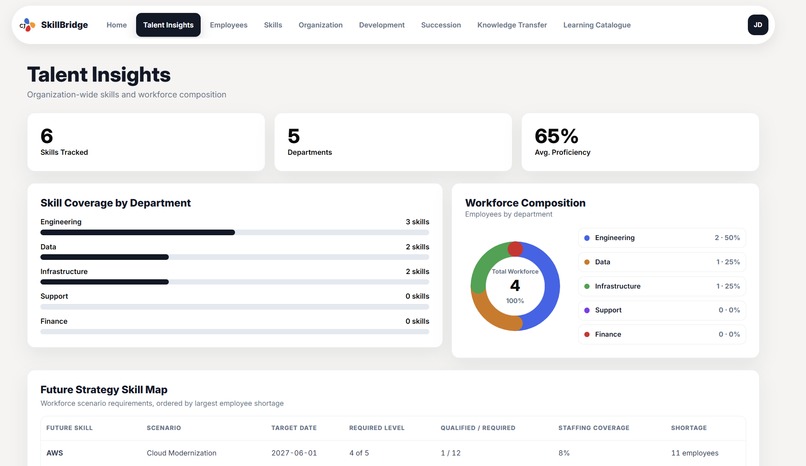Sort by Target Date column header
Screen dimensions: 806x466
coord(294,428)
